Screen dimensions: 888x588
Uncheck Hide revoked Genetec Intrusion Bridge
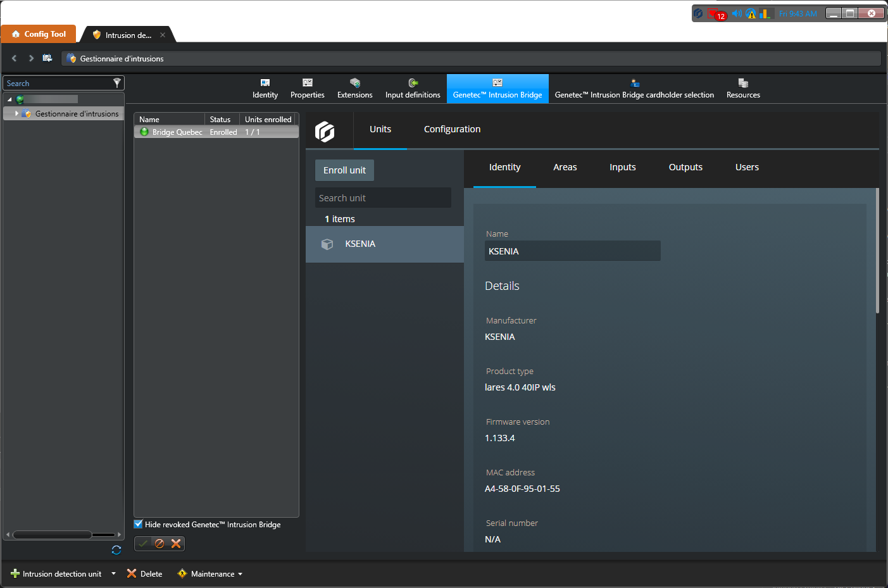tap(139, 524)
